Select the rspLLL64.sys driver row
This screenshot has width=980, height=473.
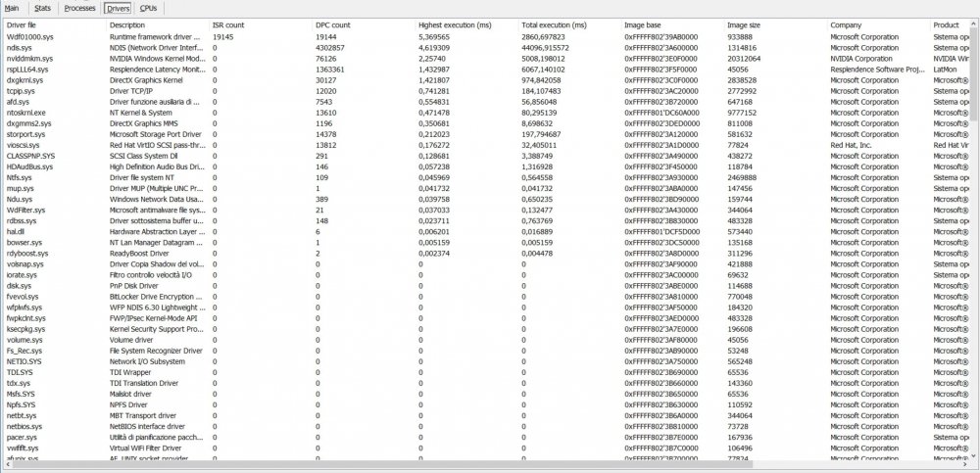[x=486, y=70]
